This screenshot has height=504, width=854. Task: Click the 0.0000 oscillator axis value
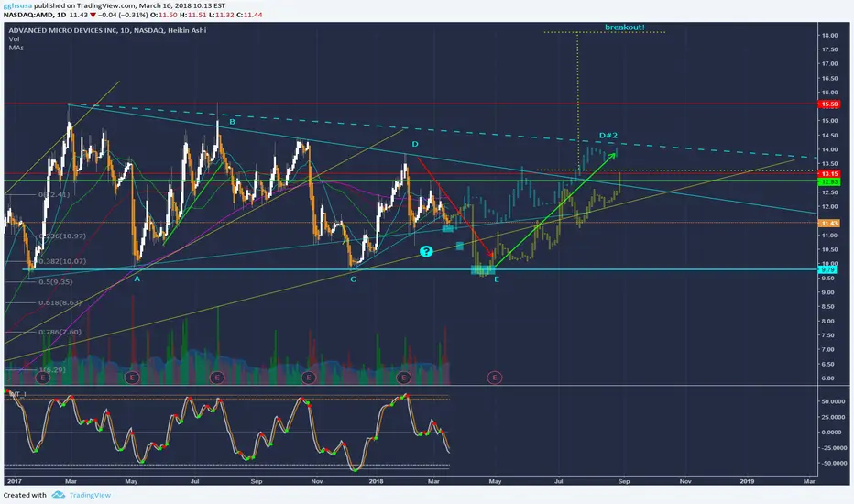833,433
